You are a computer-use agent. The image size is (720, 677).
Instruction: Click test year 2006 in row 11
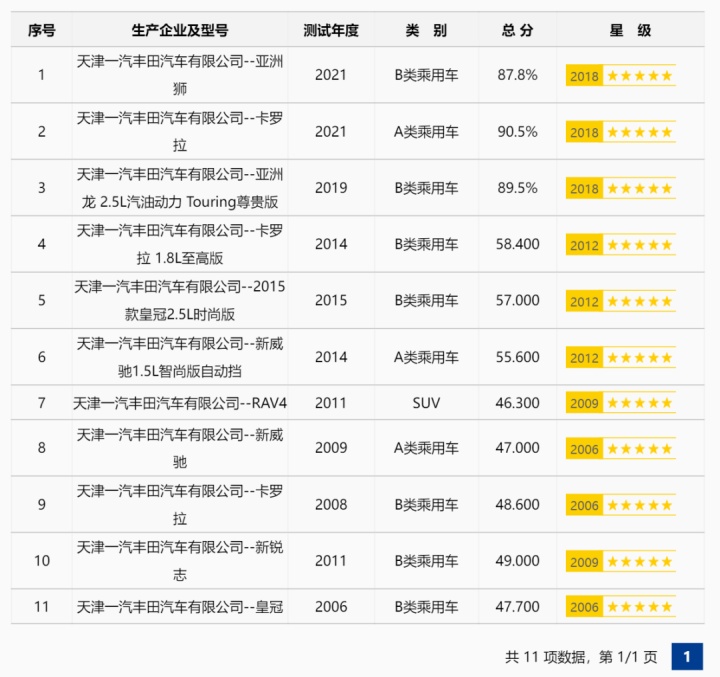click(x=331, y=606)
